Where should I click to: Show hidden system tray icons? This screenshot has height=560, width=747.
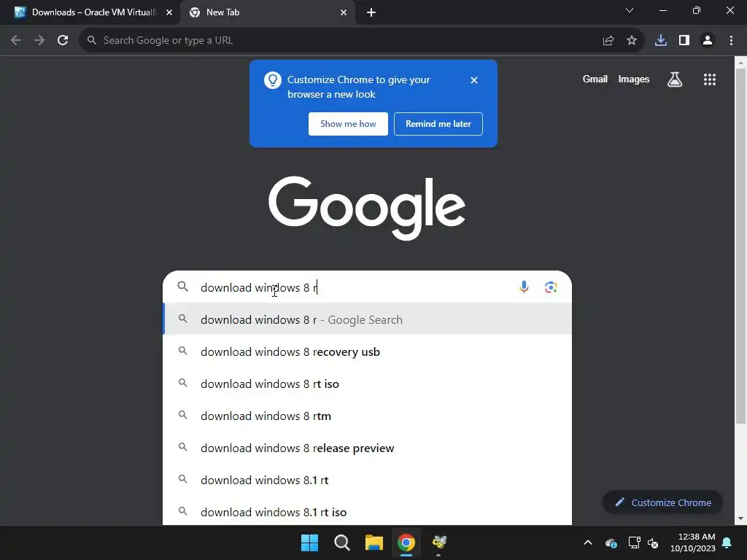pyautogui.click(x=588, y=542)
